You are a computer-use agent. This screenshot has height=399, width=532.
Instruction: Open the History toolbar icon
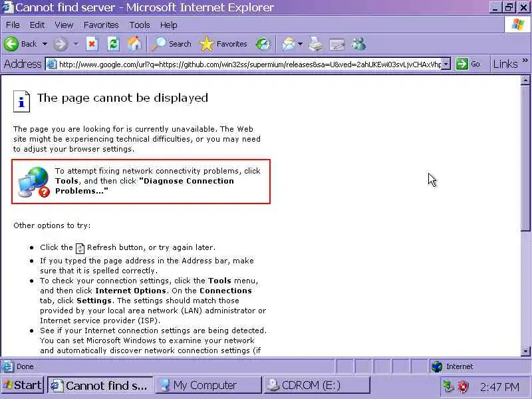coord(263,44)
